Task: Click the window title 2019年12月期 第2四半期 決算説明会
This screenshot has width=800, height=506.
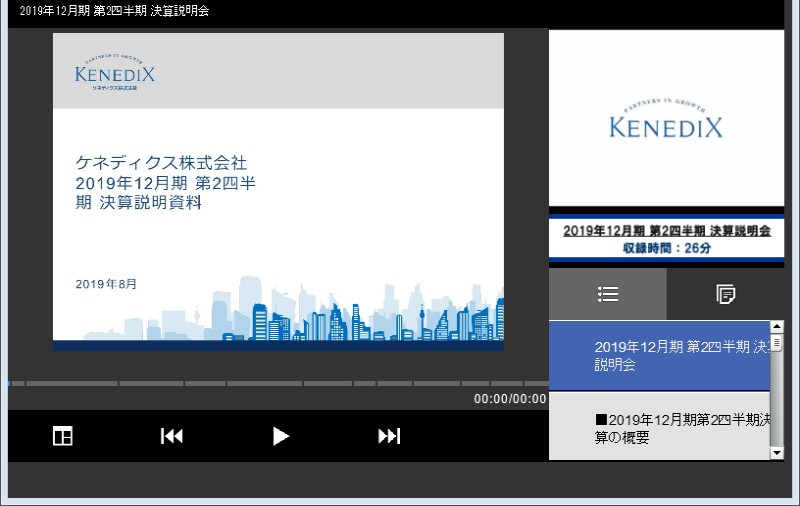Action: (x=114, y=11)
